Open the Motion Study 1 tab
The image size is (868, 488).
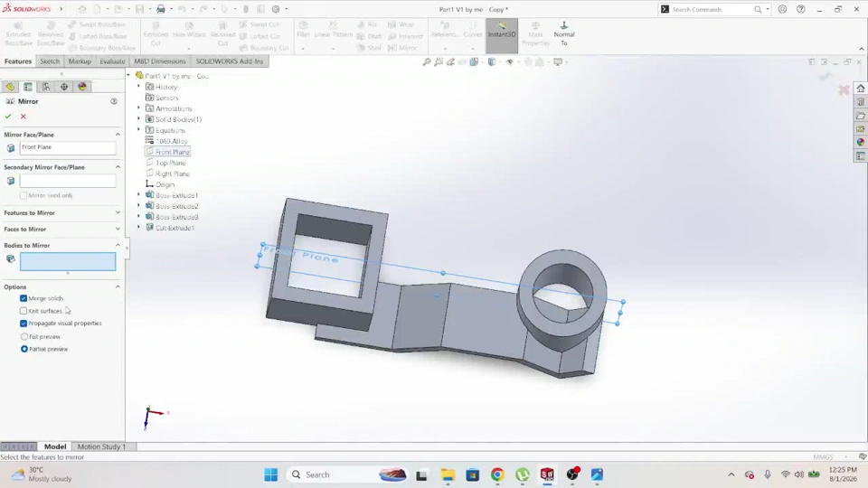(102, 446)
